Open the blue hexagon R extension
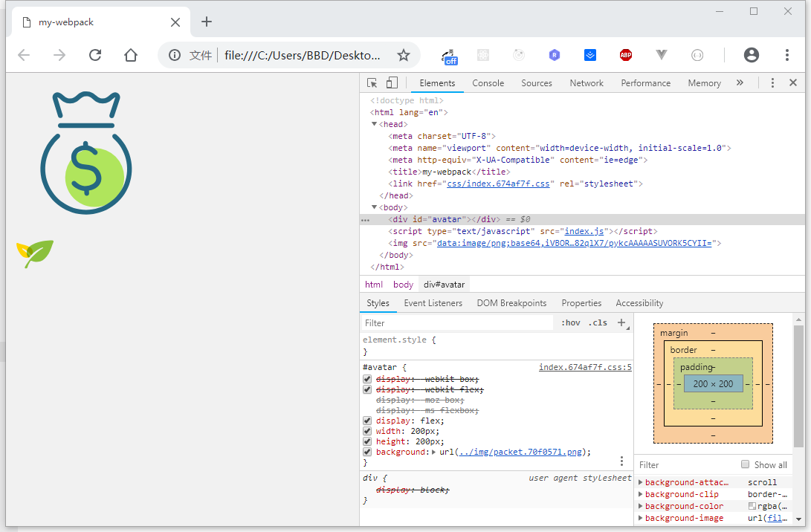The width and height of the screenshot is (811, 532). pyautogui.click(x=555, y=55)
